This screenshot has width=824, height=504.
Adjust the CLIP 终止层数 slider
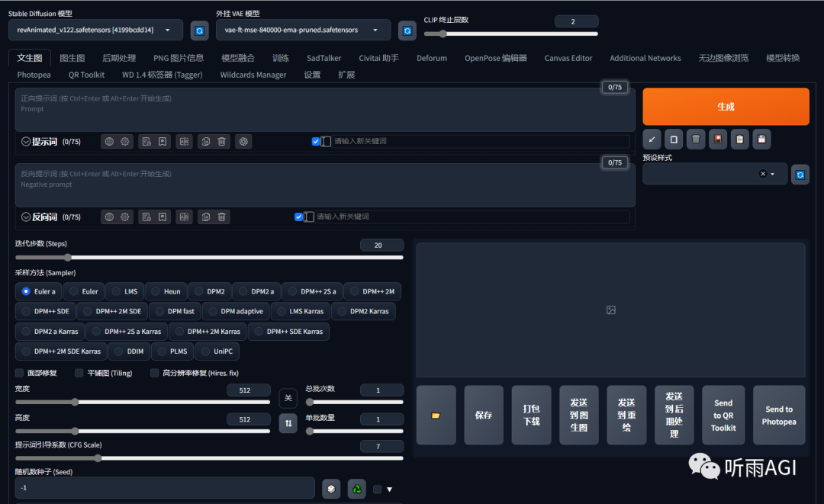pos(510,34)
